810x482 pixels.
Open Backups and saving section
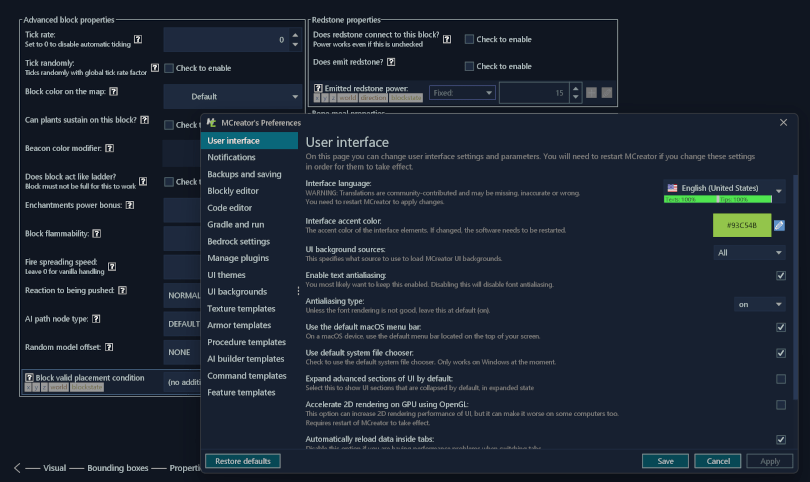click(x=250, y=174)
